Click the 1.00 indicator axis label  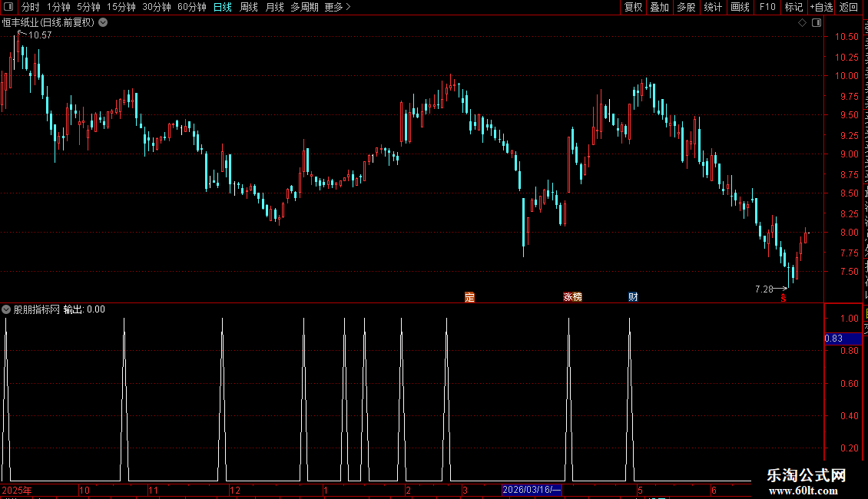[849, 318]
